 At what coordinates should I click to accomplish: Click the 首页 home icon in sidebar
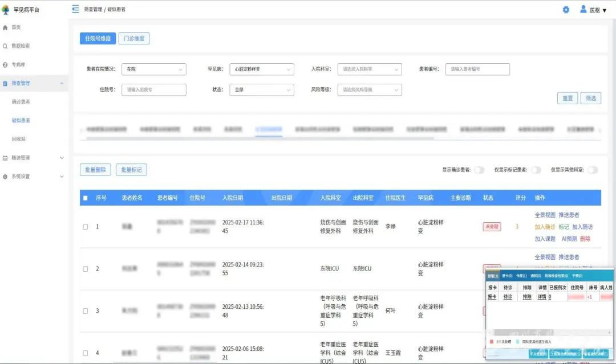6,27
